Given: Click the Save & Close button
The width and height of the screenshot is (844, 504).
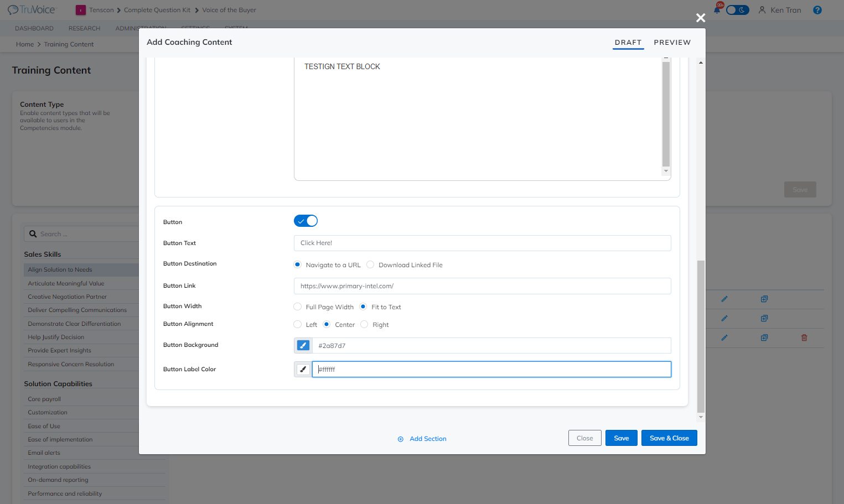Looking at the screenshot, I should click(x=669, y=438).
